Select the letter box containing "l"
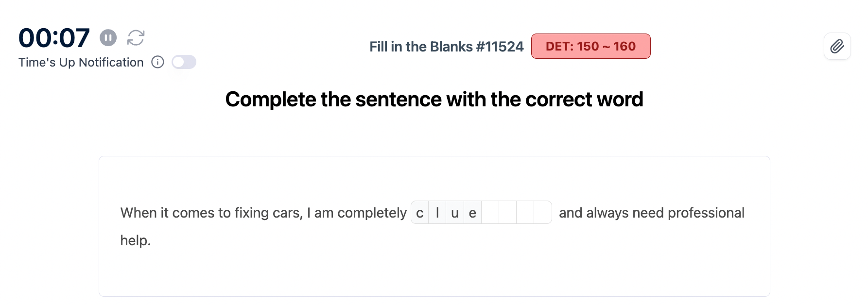 437,213
